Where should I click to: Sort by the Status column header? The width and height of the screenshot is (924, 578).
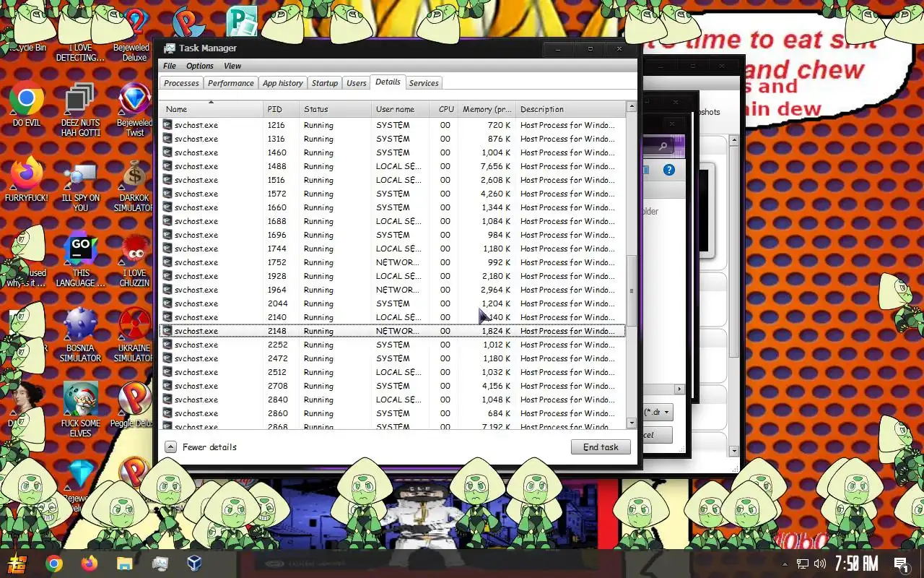pyautogui.click(x=335, y=109)
